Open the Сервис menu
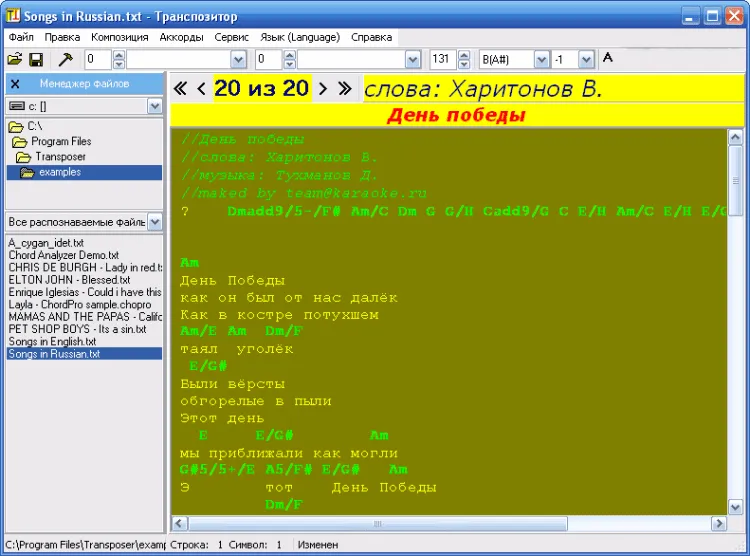The width and height of the screenshot is (750, 556). [232, 37]
